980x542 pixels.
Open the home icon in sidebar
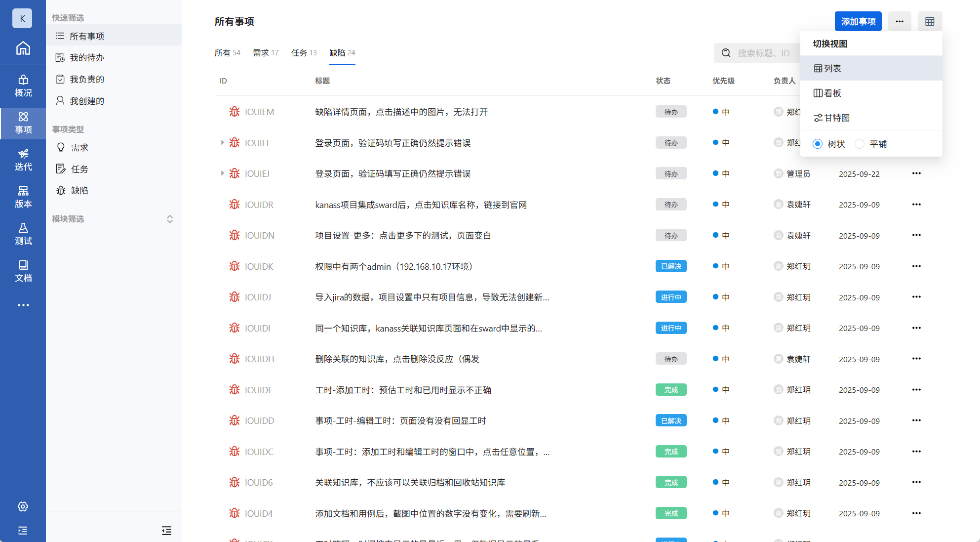[x=23, y=48]
